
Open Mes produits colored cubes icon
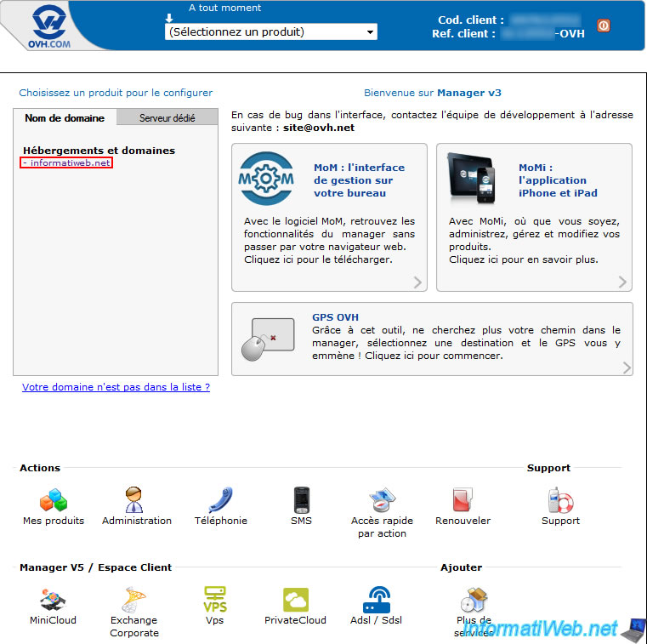54,500
